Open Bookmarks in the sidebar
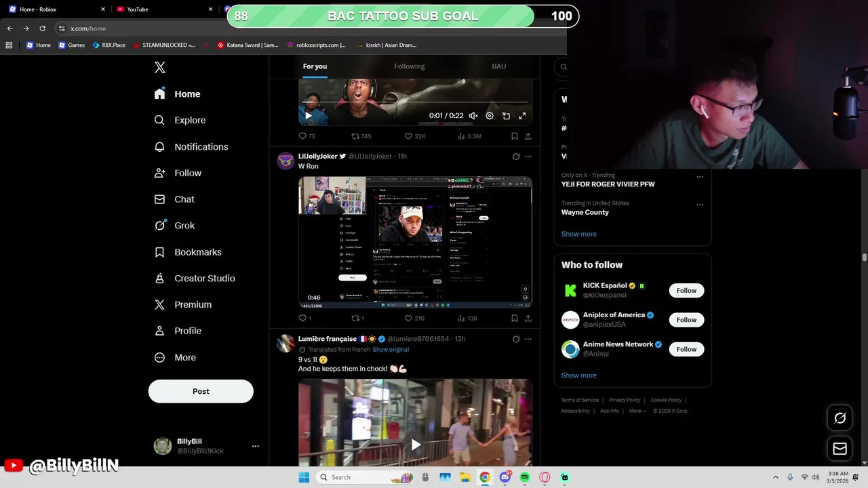This screenshot has width=868, height=488. point(189,252)
